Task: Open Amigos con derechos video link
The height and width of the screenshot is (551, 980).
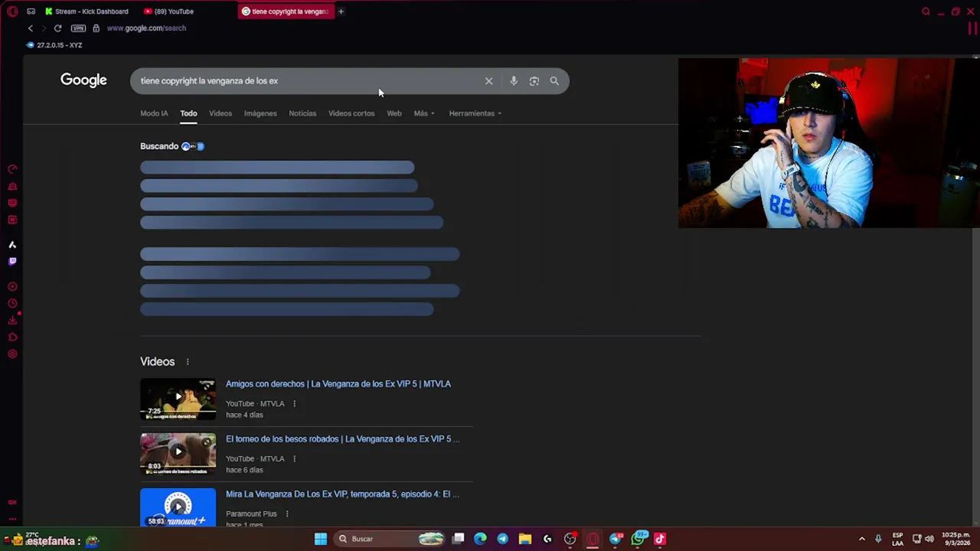Action: click(338, 384)
